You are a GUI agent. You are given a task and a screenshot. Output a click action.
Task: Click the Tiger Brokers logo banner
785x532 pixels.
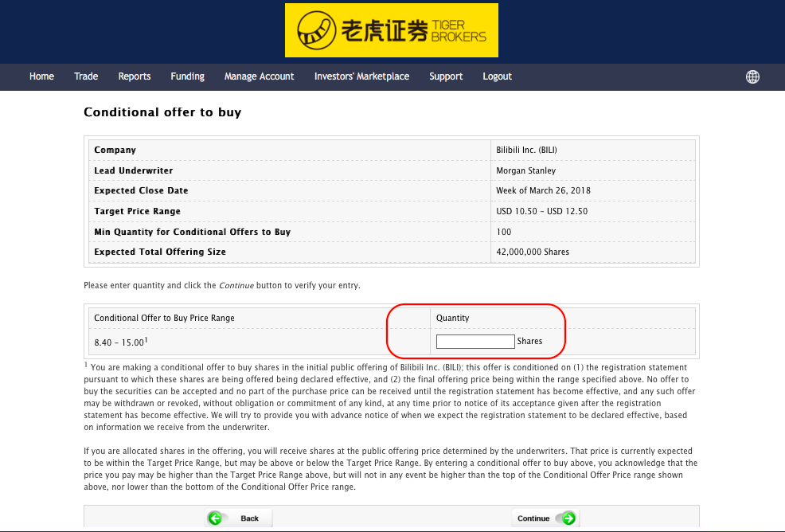[392, 30]
